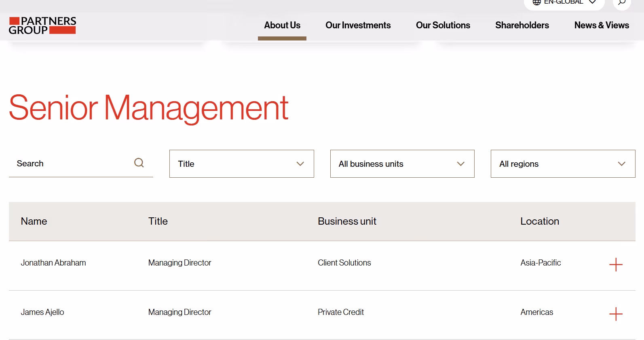Click the magnifier icon in the Search field

click(x=139, y=163)
